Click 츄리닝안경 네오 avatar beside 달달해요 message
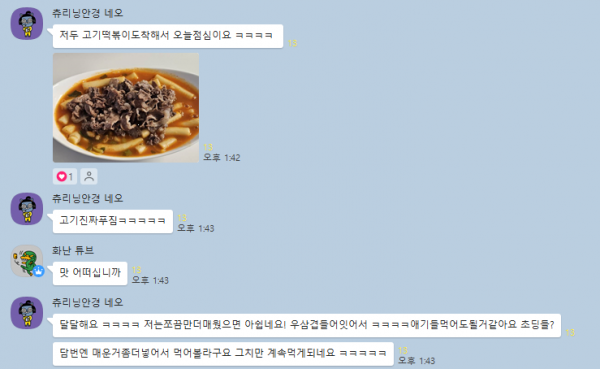 (27, 313)
